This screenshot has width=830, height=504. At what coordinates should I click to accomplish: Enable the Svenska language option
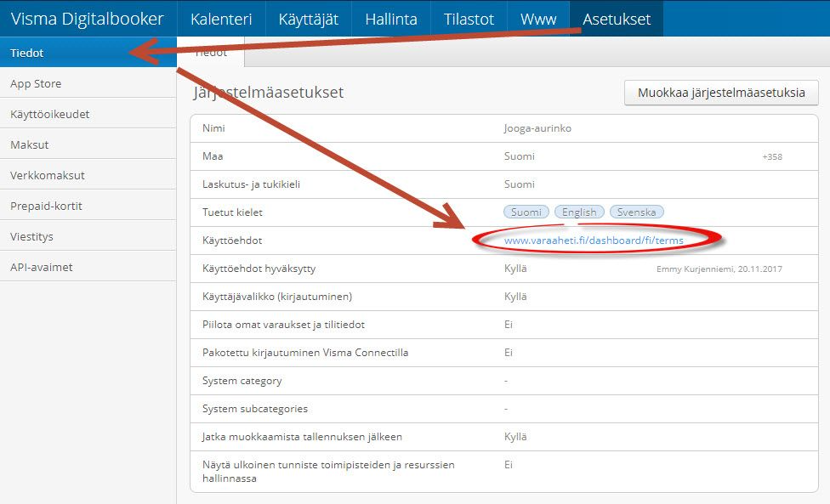(636, 212)
